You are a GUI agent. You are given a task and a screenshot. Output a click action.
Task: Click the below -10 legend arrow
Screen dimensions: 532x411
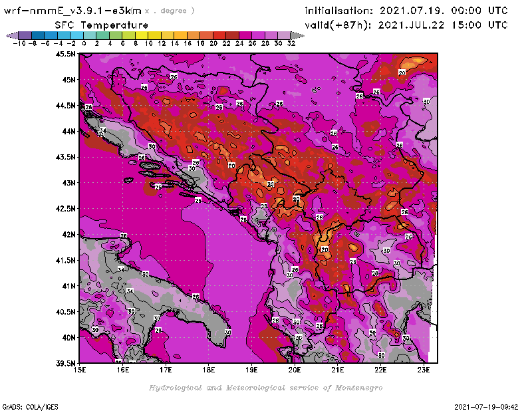tap(12, 35)
